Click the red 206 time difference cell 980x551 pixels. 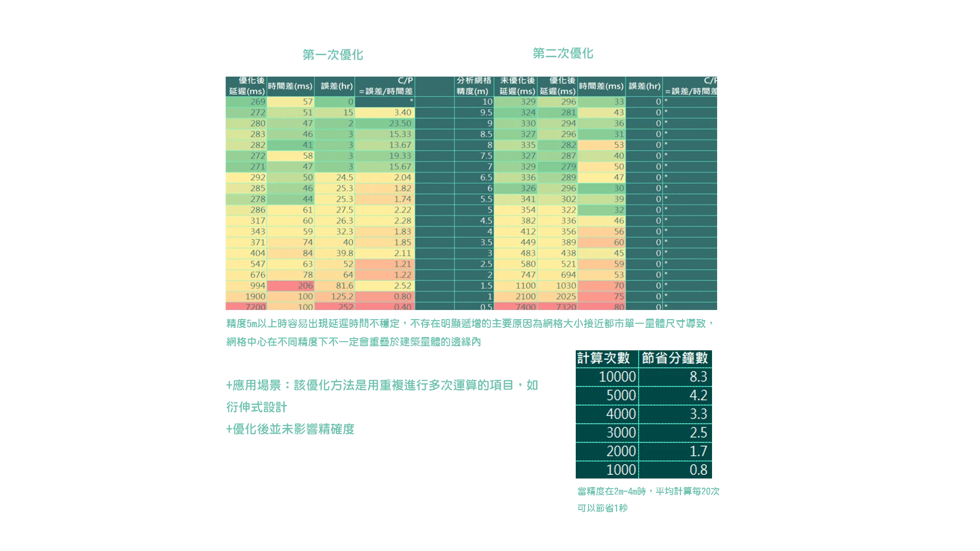coord(291,285)
